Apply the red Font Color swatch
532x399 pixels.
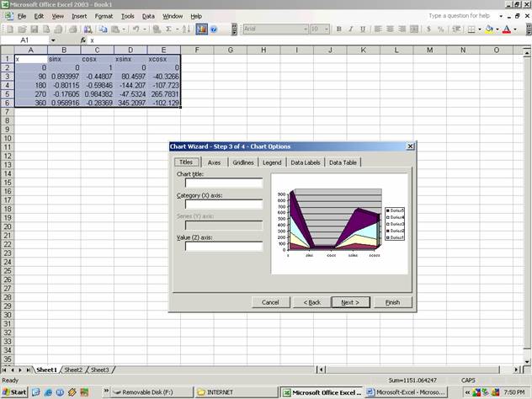pyautogui.click(x=507, y=29)
